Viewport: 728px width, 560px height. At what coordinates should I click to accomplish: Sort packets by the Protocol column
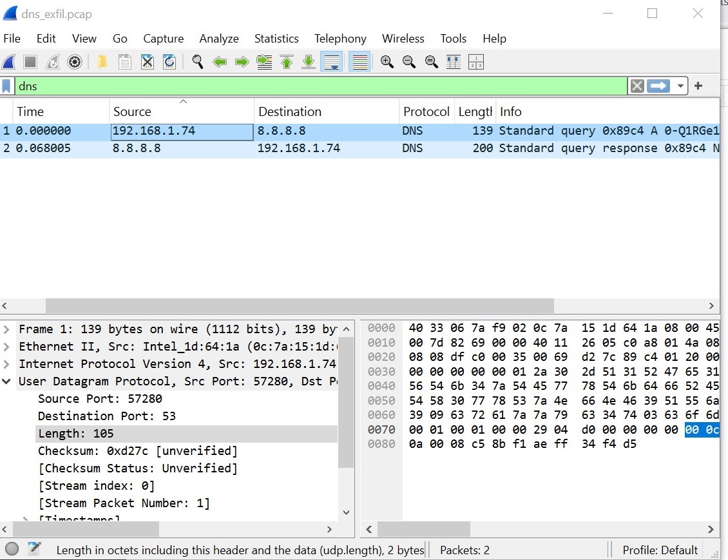point(426,111)
